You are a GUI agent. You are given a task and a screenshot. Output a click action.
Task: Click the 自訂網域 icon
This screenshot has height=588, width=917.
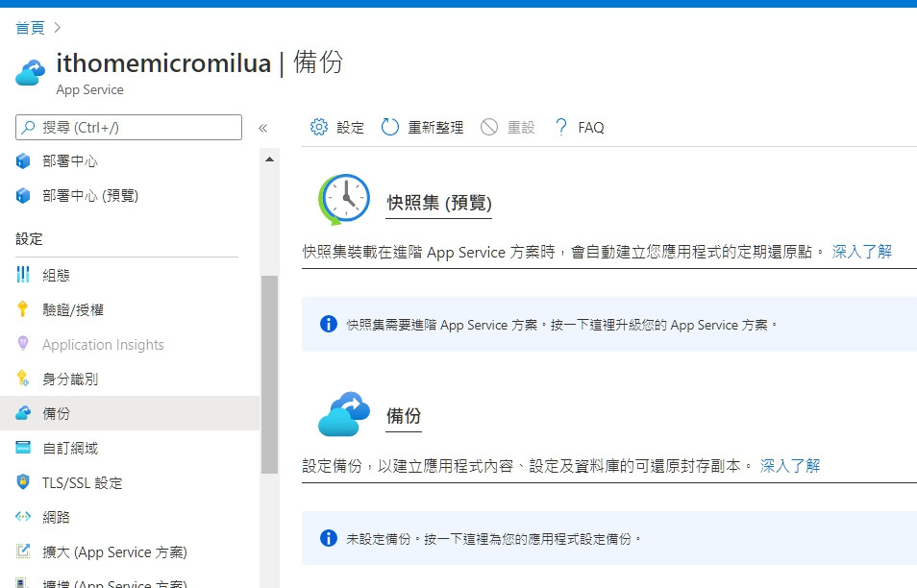(23, 448)
